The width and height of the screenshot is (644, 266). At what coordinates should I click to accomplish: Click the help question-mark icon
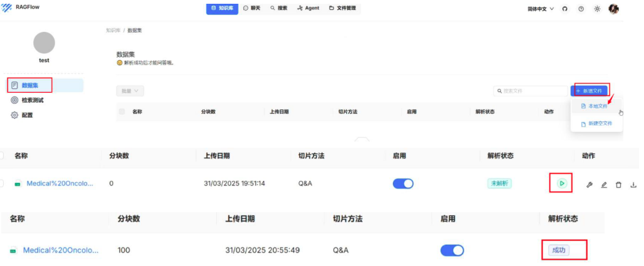pos(581,9)
